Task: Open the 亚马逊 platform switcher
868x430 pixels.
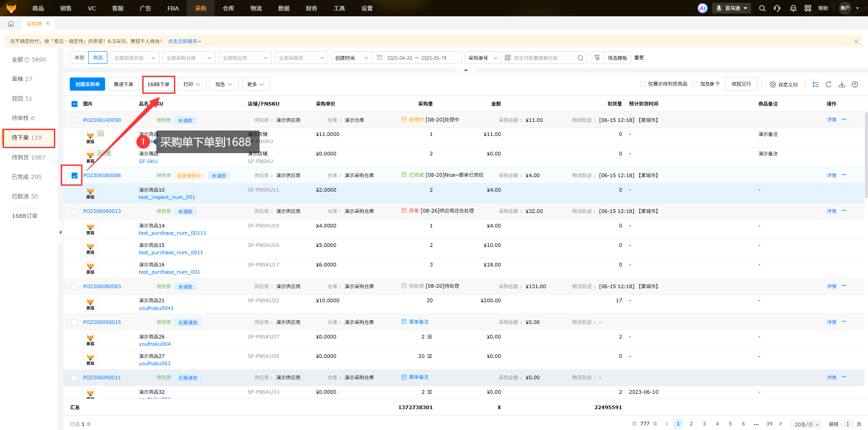Action: point(732,8)
